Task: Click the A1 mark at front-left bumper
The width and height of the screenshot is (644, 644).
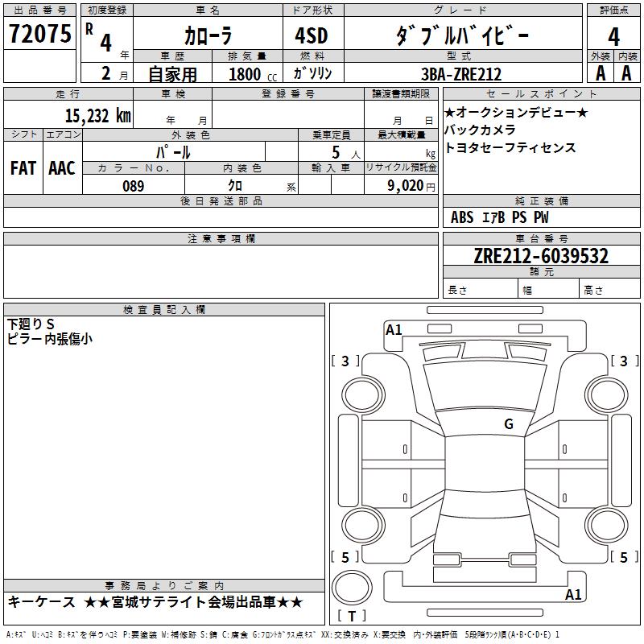Action: click(394, 330)
